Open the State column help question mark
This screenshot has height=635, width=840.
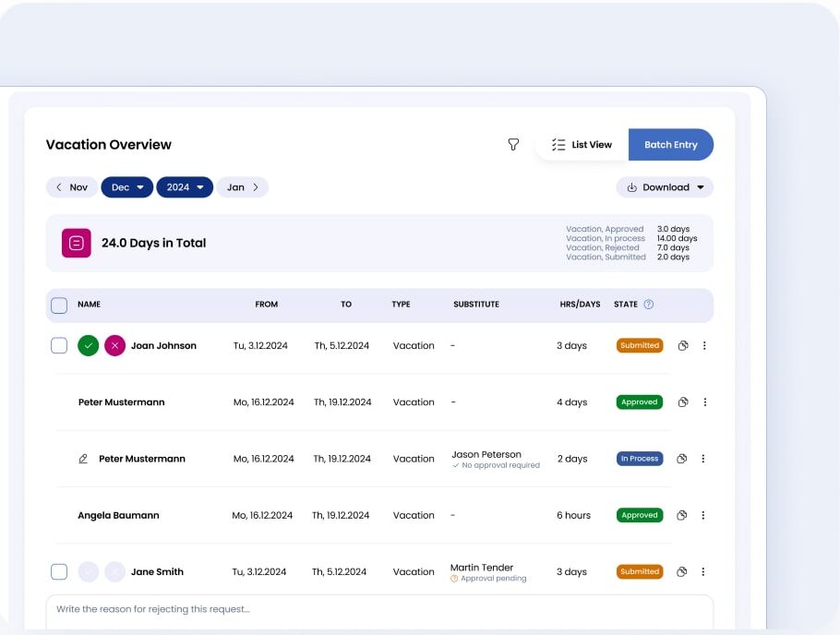pyautogui.click(x=648, y=305)
